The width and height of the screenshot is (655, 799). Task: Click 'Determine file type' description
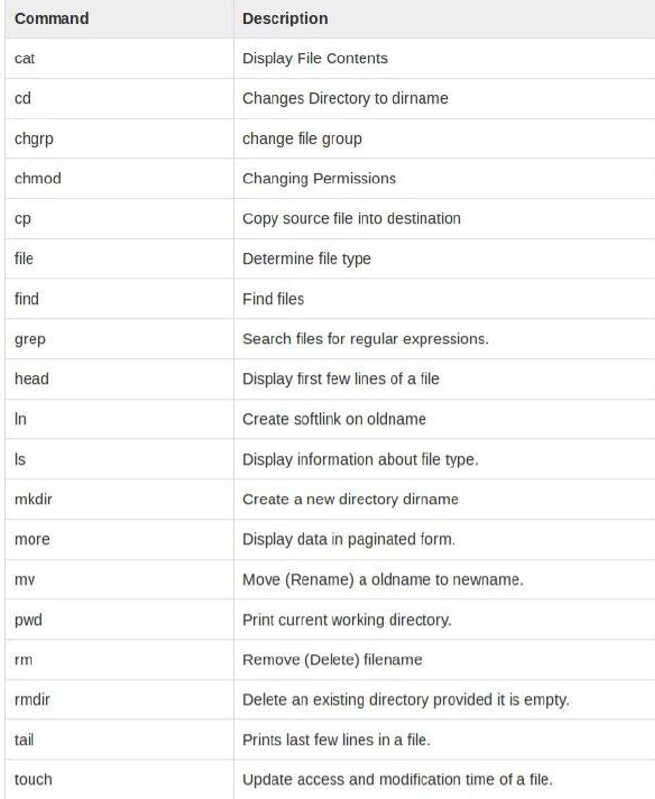pyautogui.click(x=306, y=258)
